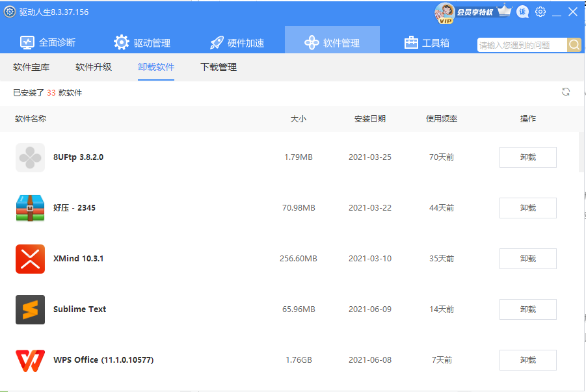This screenshot has height=392, width=586.
Task: Select the 软件管理 tab
Action: 332,40
